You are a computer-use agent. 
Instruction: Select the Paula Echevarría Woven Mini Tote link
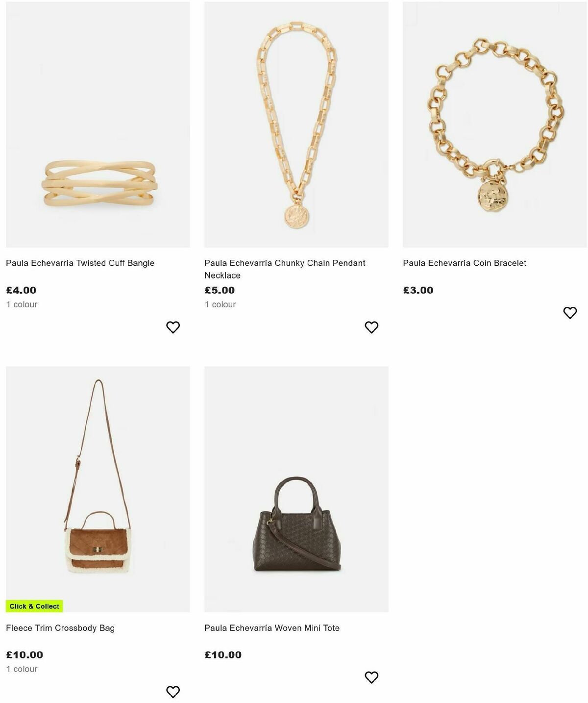(x=273, y=627)
